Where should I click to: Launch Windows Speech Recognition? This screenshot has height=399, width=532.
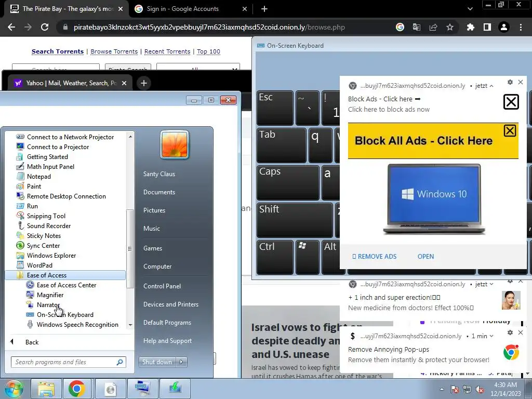65,324
